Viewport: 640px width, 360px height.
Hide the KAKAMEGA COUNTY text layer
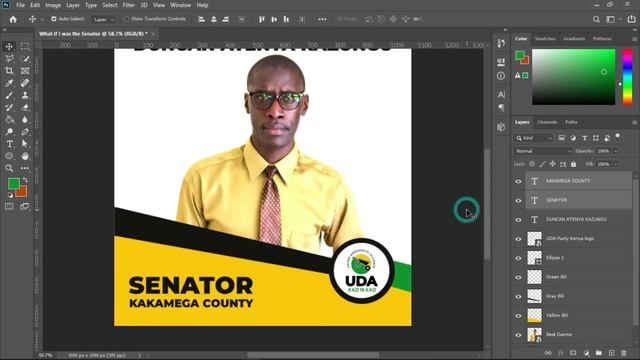518,181
